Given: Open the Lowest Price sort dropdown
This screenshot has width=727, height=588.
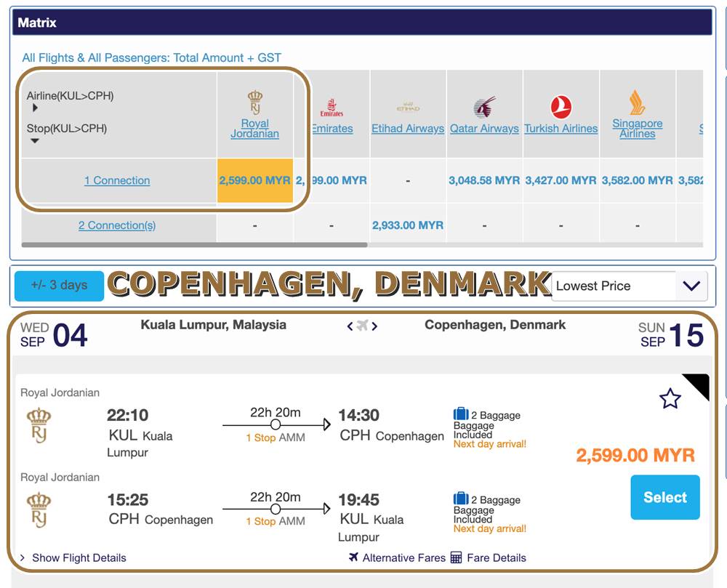Looking at the screenshot, I should [x=630, y=286].
